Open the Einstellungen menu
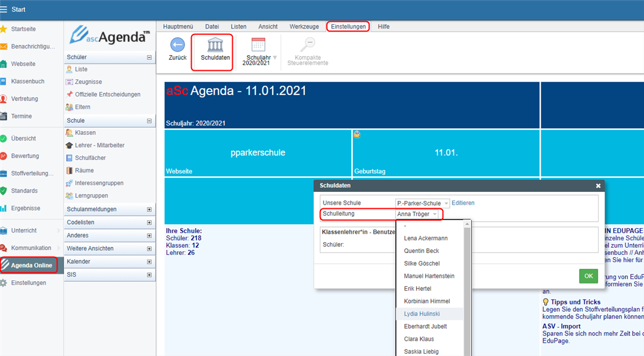 pyautogui.click(x=348, y=27)
